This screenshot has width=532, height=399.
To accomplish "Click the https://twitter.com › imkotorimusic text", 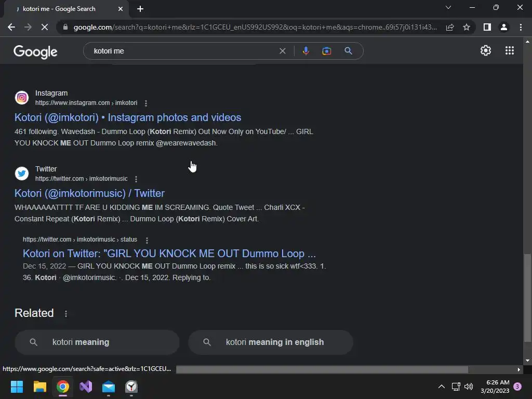I will (x=82, y=179).
